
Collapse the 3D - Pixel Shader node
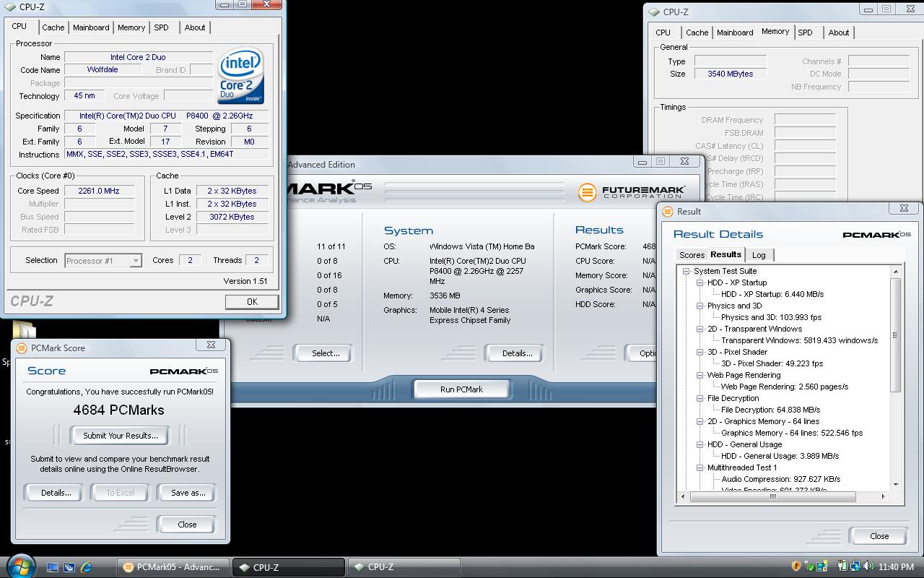700,352
